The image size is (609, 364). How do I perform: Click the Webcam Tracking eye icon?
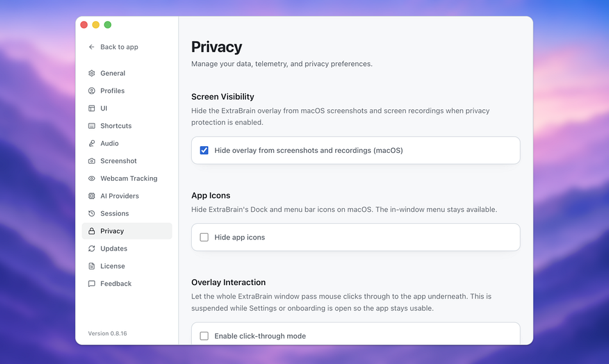(x=92, y=178)
